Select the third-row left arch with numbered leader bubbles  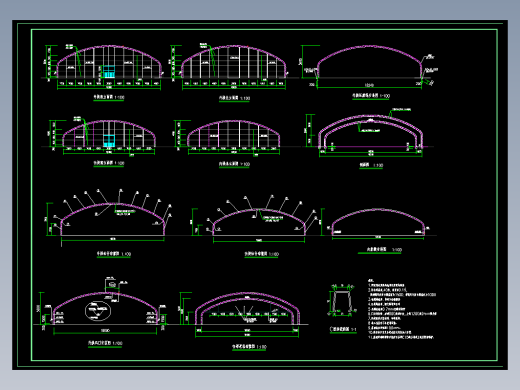click(x=109, y=217)
